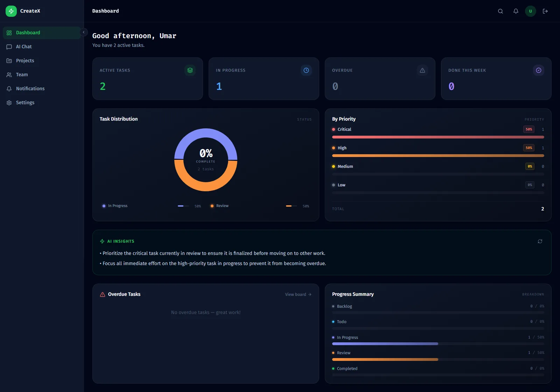Click the Critical 50% badge
The width and height of the screenshot is (560, 392).
tap(529, 129)
